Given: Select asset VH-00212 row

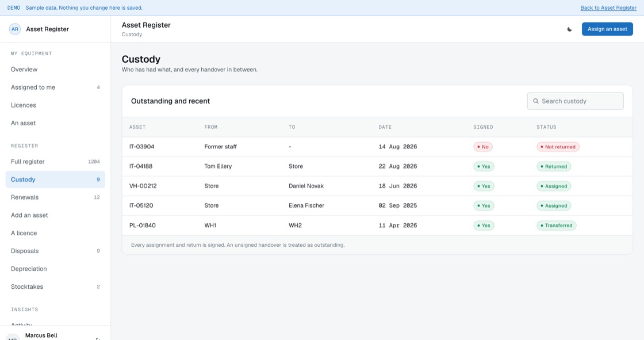Looking at the screenshot, I should pyautogui.click(x=377, y=186).
